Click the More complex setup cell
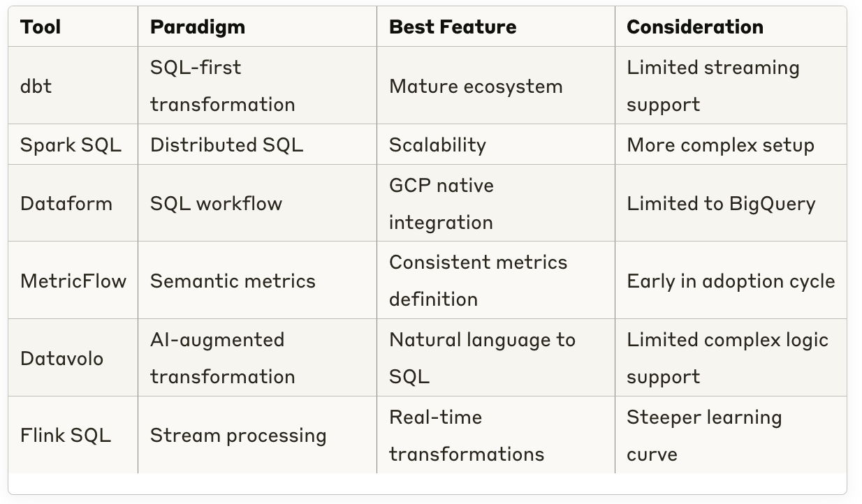 tap(720, 144)
